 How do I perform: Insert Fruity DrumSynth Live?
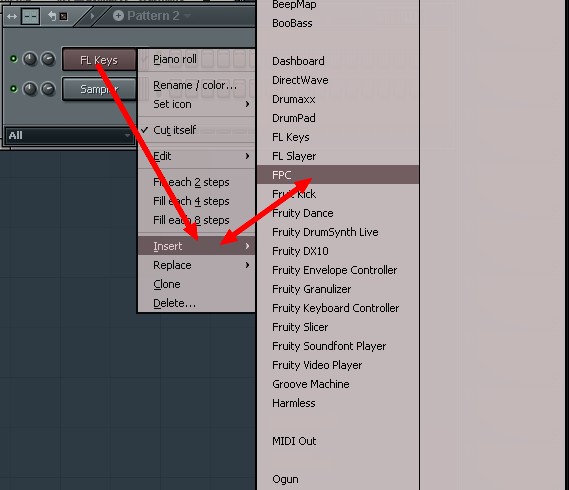pyautogui.click(x=338, y=232)
